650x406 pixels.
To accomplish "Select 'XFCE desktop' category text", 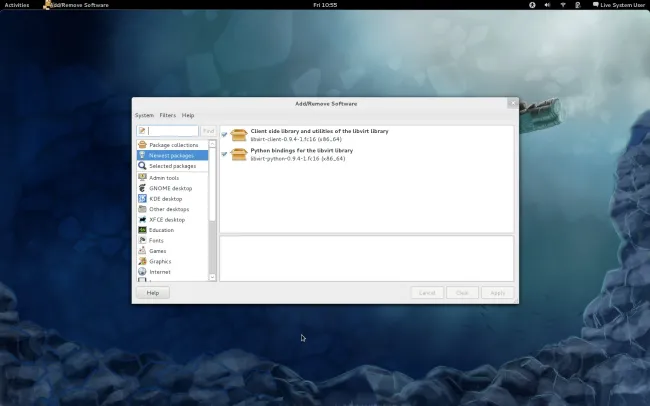I will point(167,220).
